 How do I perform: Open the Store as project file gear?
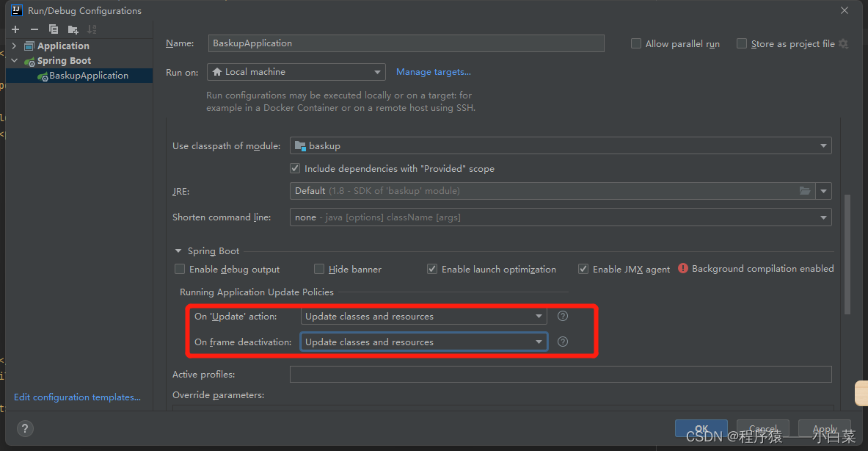[x=844, y=43]
